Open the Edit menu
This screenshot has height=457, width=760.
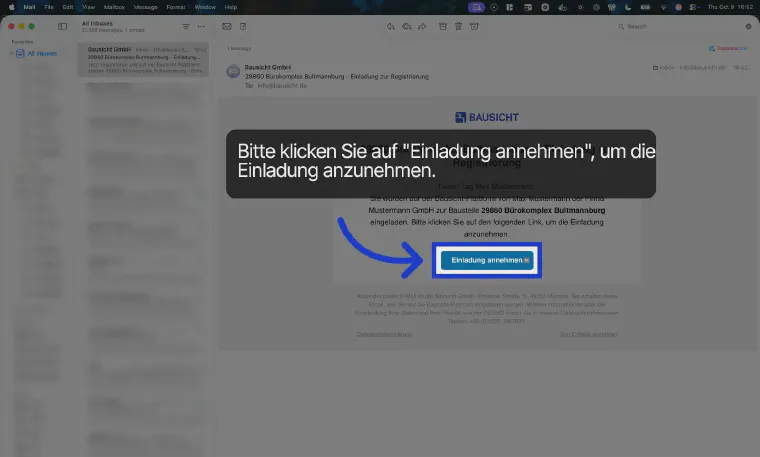click(x=68, y=7)
